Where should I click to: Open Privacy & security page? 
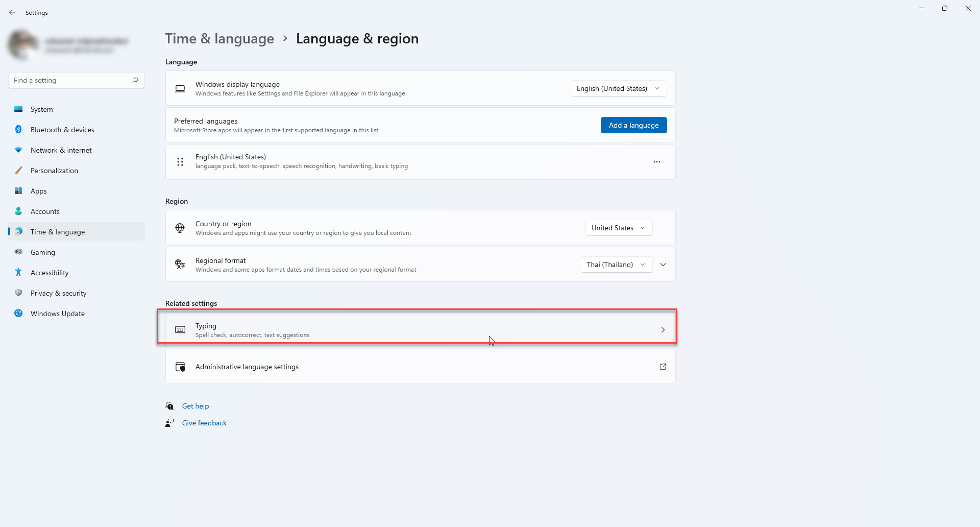coord(77,293)
